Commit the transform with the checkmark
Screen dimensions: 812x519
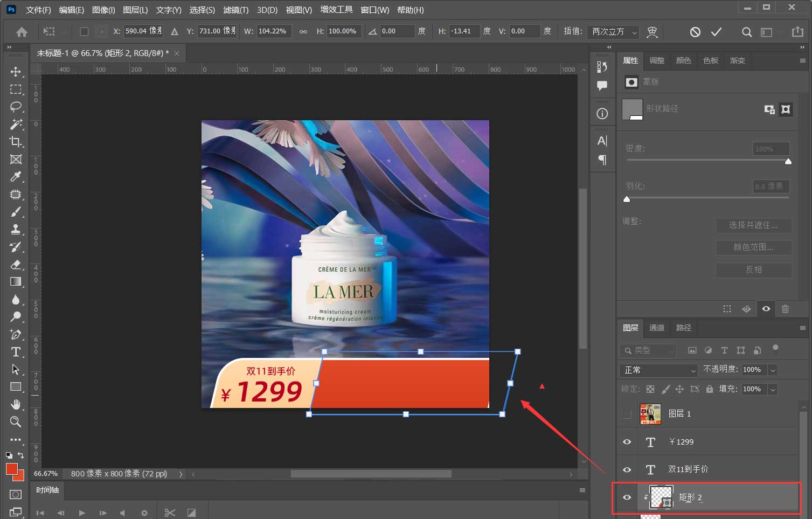716,32
